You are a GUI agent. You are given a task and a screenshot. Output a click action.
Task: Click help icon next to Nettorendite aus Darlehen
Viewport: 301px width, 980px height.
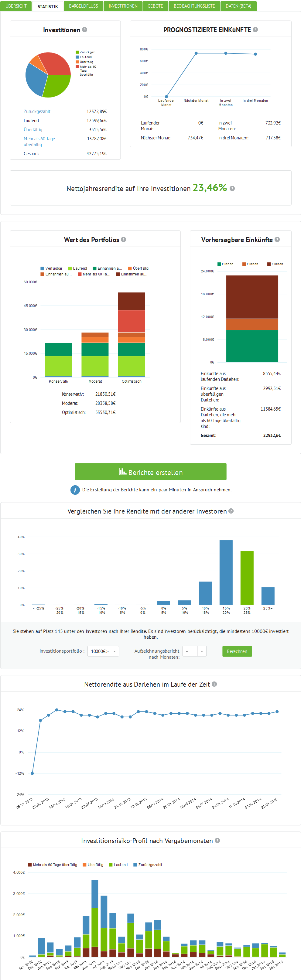214,684
